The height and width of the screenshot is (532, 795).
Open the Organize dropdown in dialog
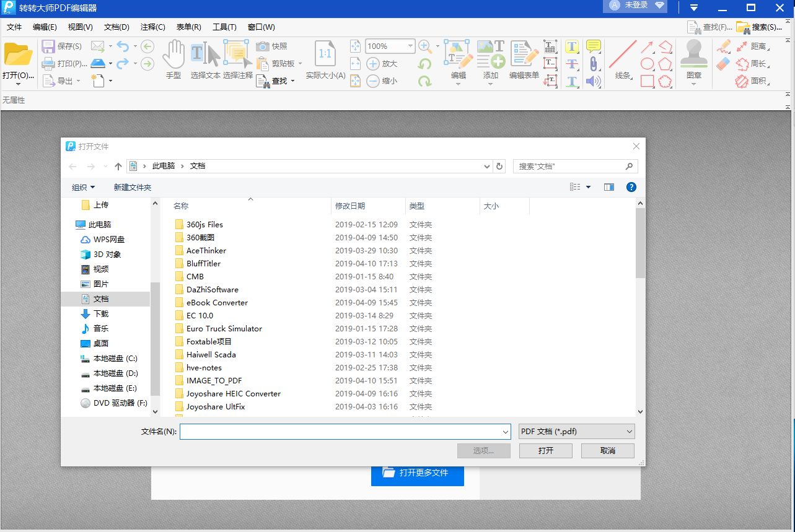[x=84, y=187]
